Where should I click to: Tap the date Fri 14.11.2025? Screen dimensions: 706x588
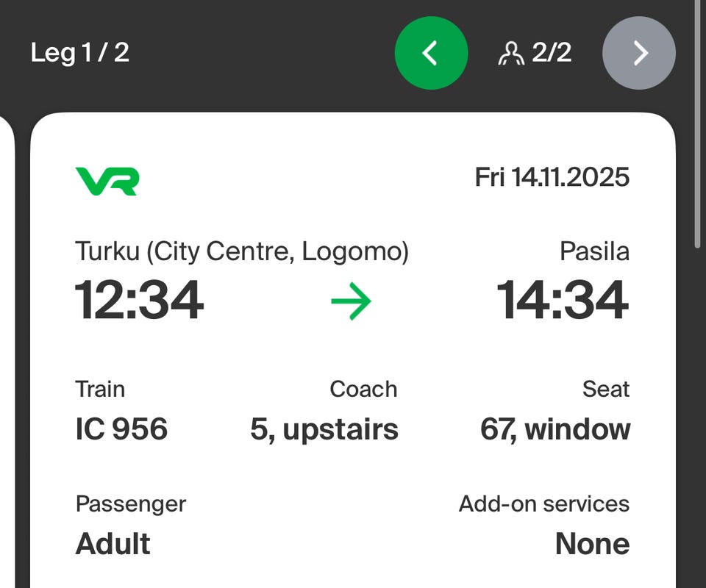click(x=552, y=178)
